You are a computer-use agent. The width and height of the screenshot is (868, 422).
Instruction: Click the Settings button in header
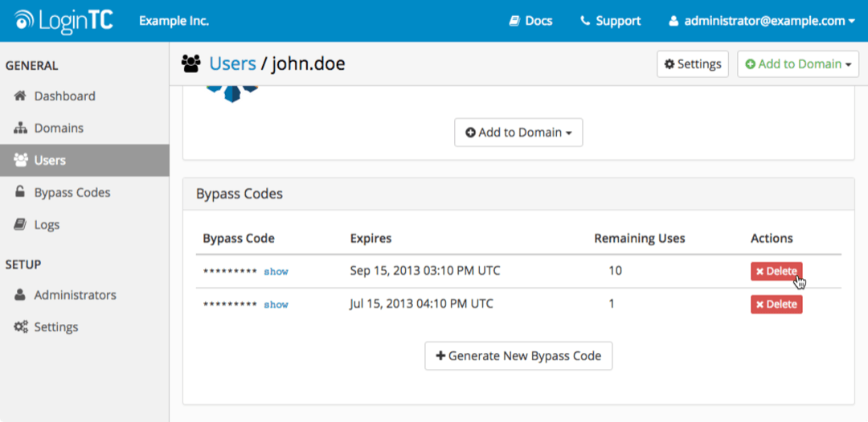click(x=693, y=64)
